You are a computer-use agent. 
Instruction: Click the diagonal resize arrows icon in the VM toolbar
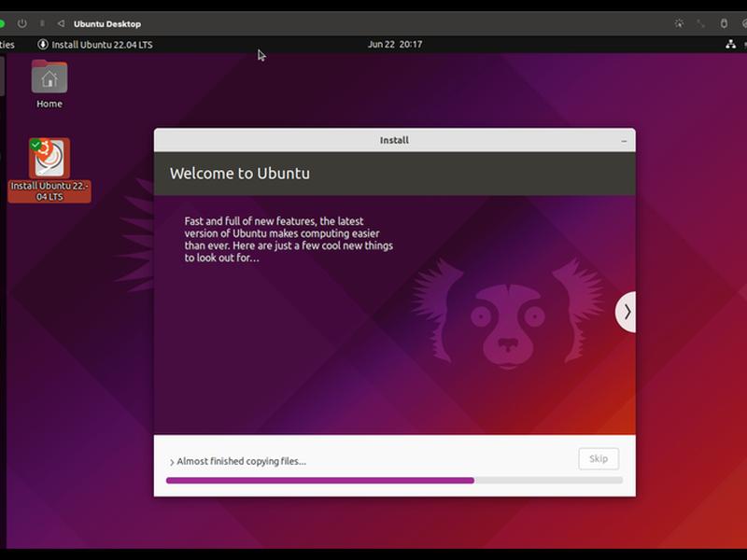click(701, 23)
